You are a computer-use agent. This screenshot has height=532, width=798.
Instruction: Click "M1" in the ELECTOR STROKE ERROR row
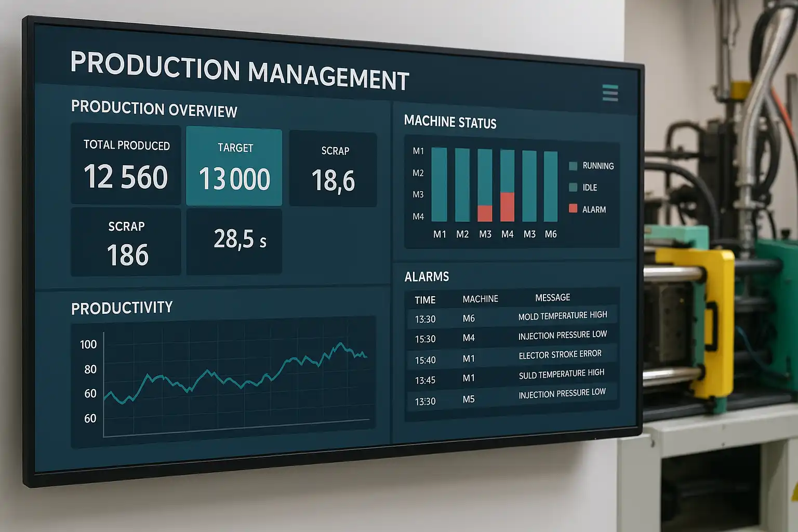(x=469, y=358)
